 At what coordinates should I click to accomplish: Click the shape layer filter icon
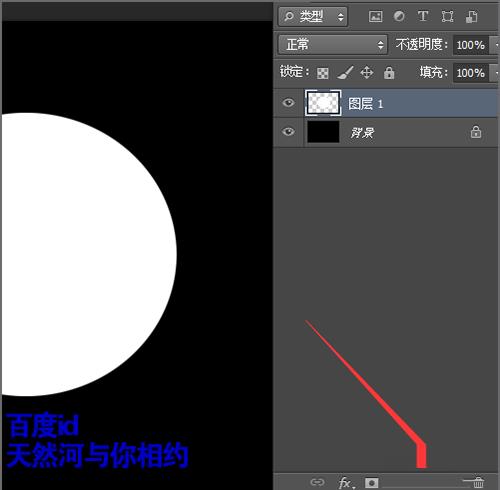pyautogui.click(x=447, y=16)
